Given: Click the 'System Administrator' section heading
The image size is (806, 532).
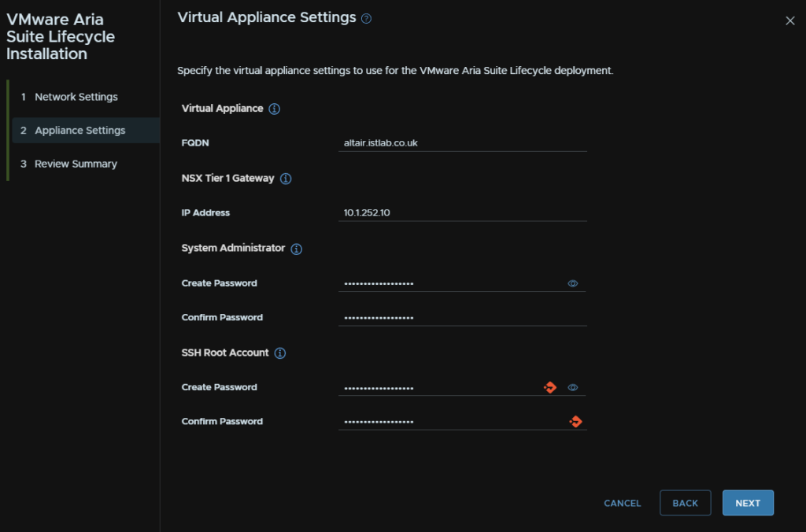Looking at the screenshot, I should 233,248.
